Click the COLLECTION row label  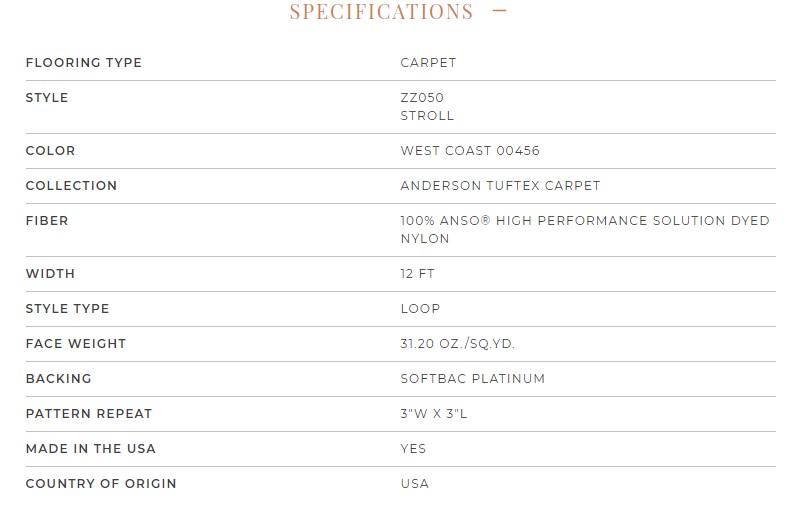[x=71, y=185]
